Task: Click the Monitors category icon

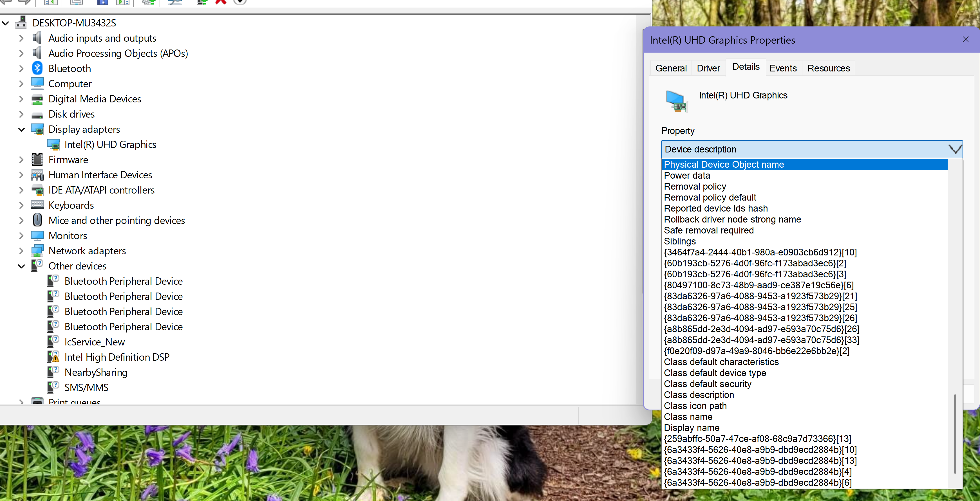Action: (x=37, y=236)
